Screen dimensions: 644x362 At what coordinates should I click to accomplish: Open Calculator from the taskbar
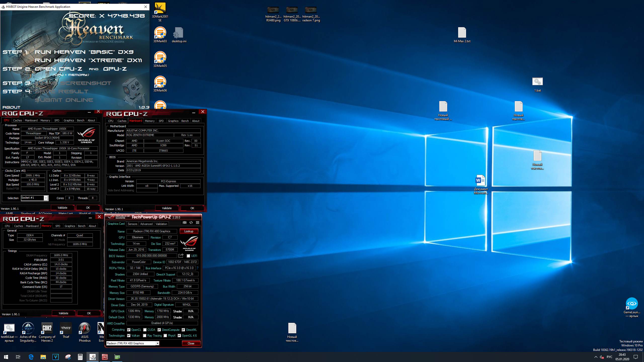[x=80, y=357]
